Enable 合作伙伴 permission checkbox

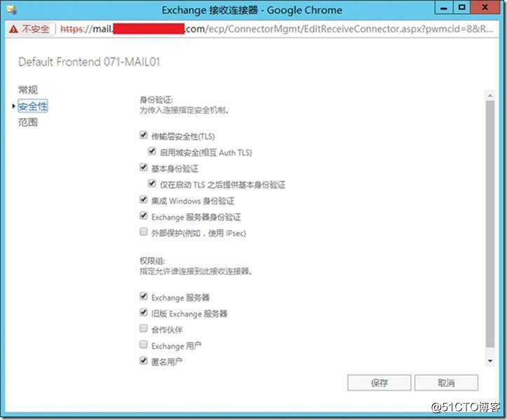pyautogui.click(x=144, y=329)
